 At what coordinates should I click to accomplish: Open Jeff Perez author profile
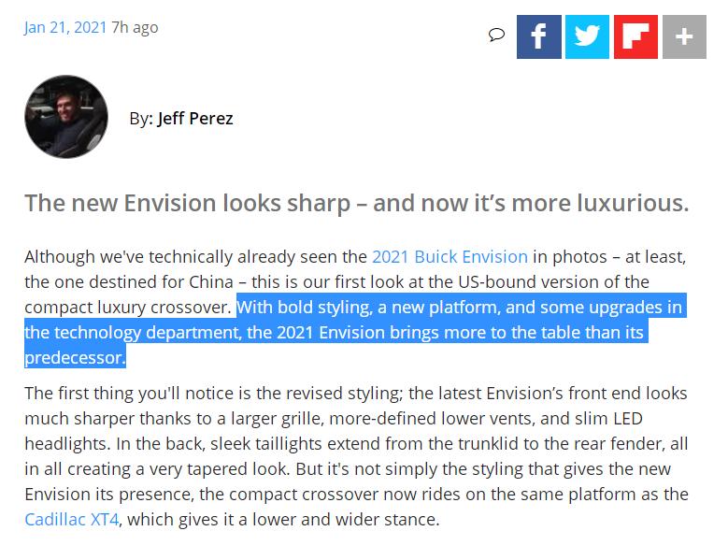[x=195, y=119]
